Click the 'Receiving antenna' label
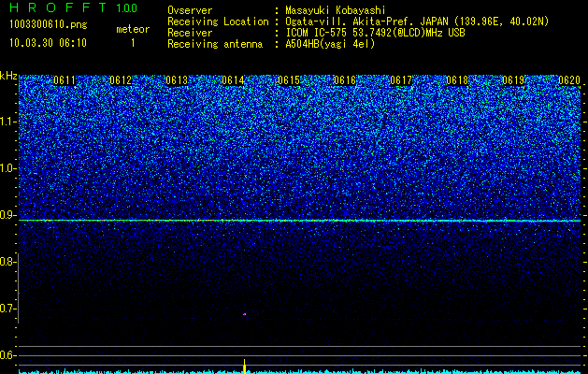 [x=215, y=44]
